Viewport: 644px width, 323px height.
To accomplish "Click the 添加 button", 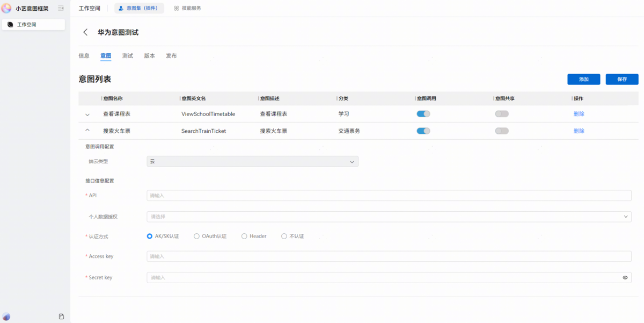I will (x=583, y=79).
